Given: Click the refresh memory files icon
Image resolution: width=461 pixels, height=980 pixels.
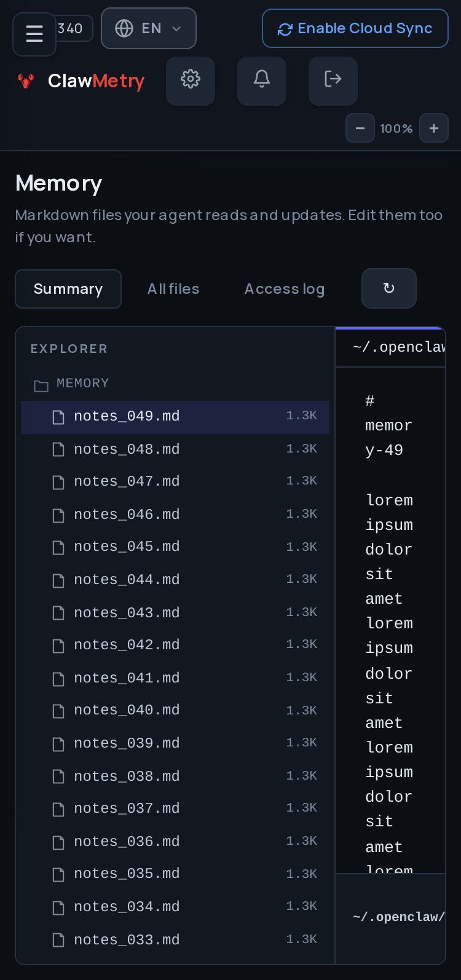Looking at the screenshot, I should pos(389,288).
